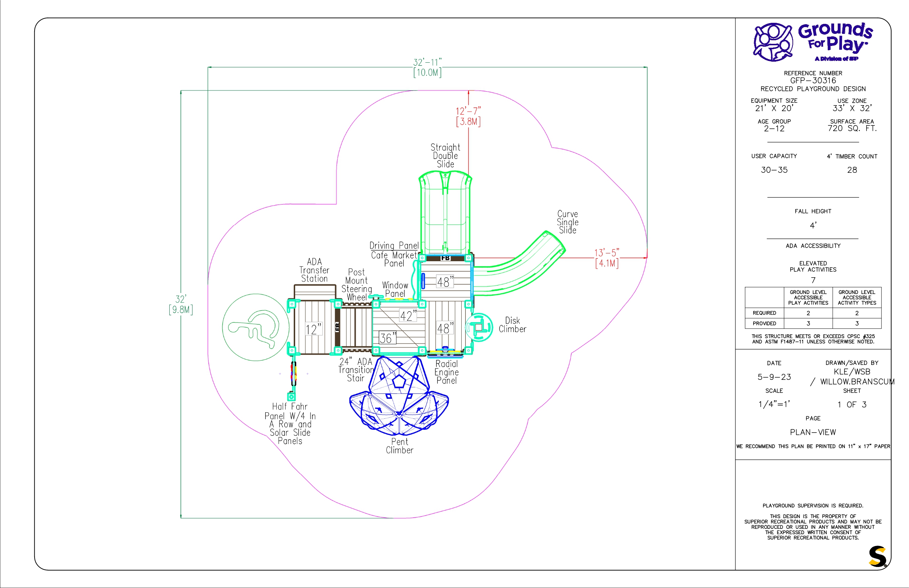Click the lower 48" deck near Disk Climber
This screenshot has width=909, height=588.
[445, 328]
